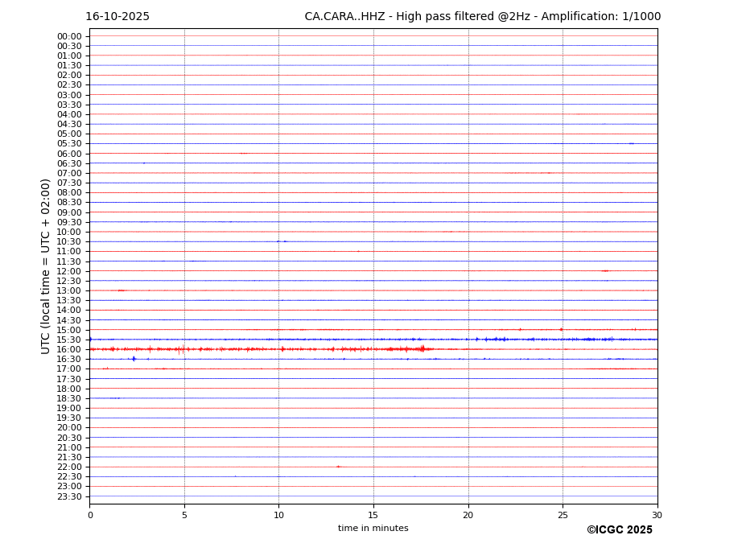Select the 16:00 row time label
746x560 pixels.
click(68, 349)
